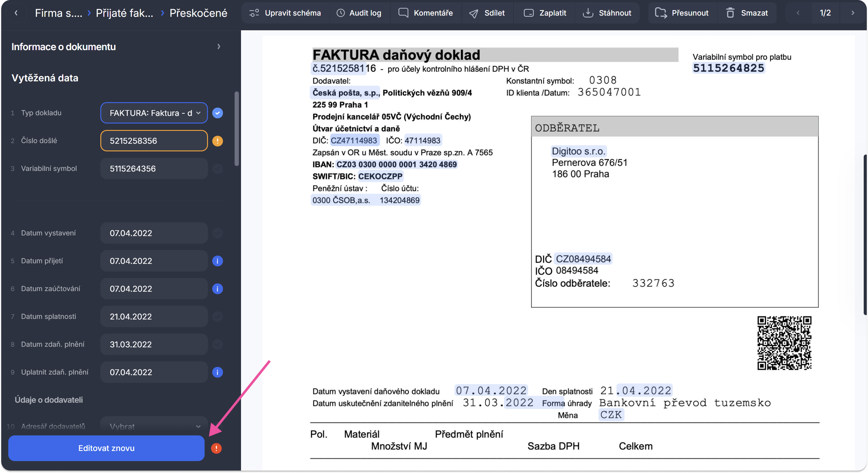This screenshot has height=473, width=868.
Task: Click the Komentáře speech bubble icon
Action: pos(403,13)
